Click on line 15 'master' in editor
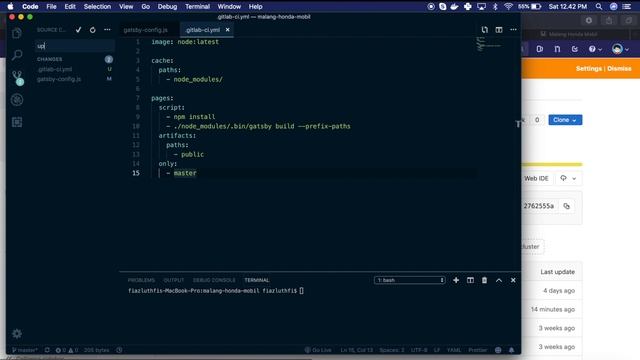640x360 pixels. (x=185, y=173)
